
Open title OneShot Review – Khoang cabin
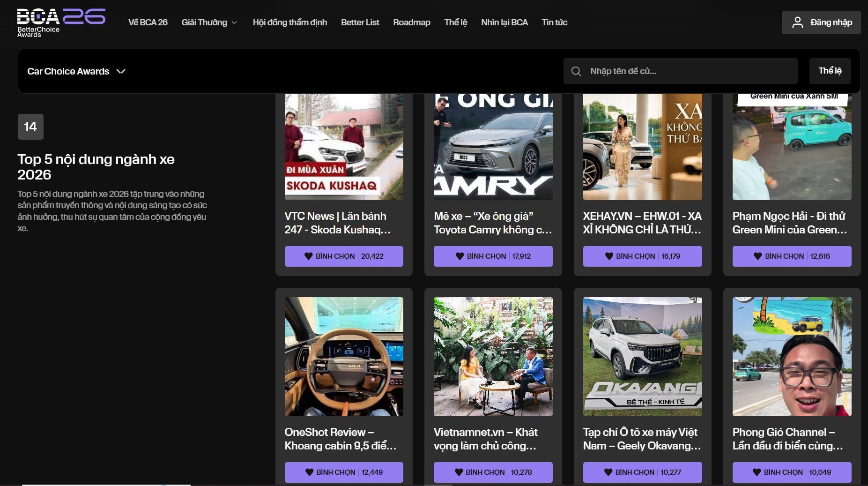tap(341, 439)
